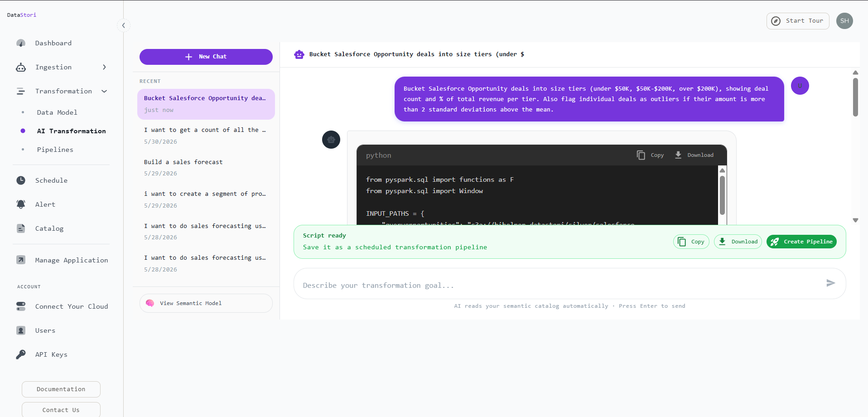Click the purple user avatar by the message

coord(800,86)
